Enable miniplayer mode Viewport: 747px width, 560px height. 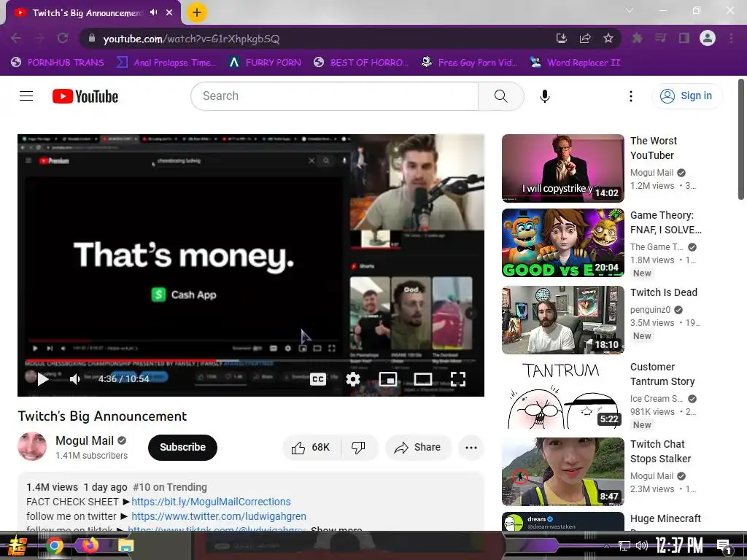(x=388, y=379)
